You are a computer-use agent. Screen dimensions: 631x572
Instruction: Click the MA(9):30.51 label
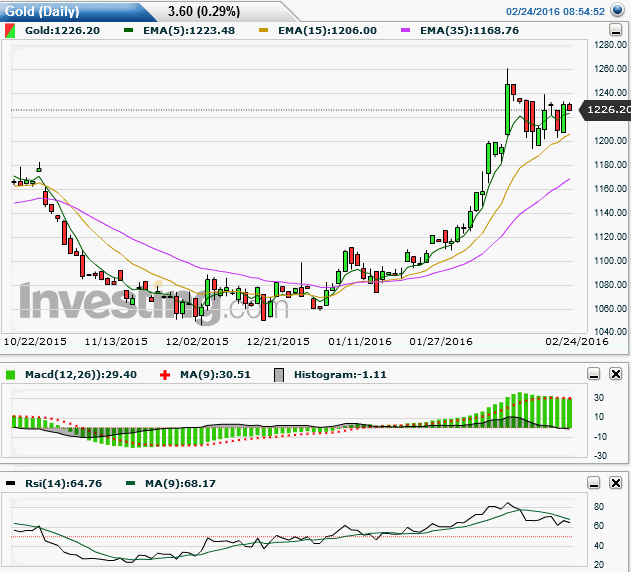[215, 375]
